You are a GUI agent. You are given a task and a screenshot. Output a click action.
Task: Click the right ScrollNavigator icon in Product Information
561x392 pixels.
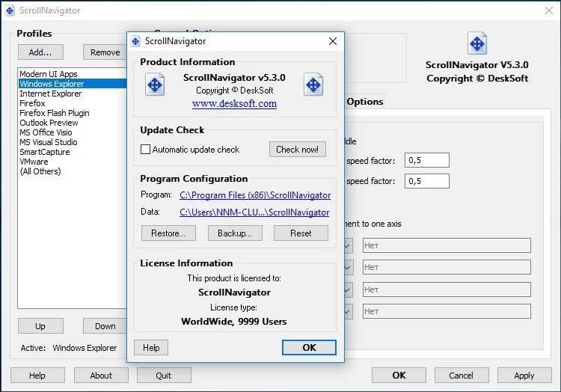(313, 85)
